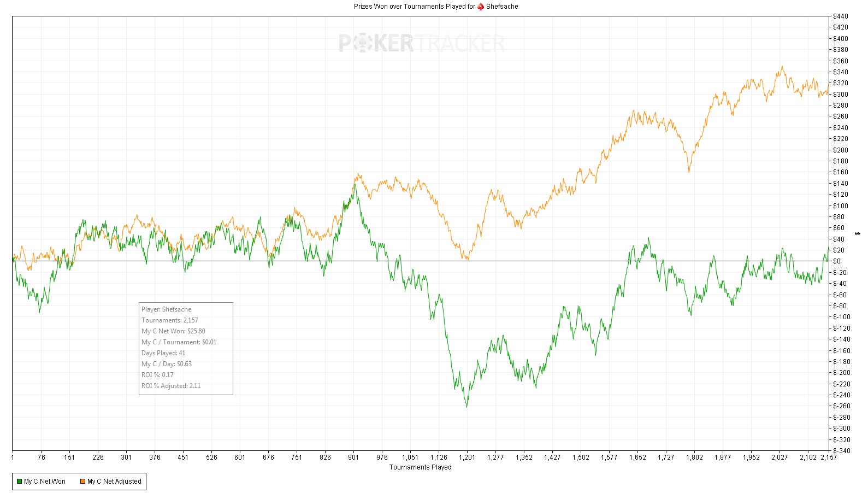Click 'ROI %: 0.17' stat

157,375
